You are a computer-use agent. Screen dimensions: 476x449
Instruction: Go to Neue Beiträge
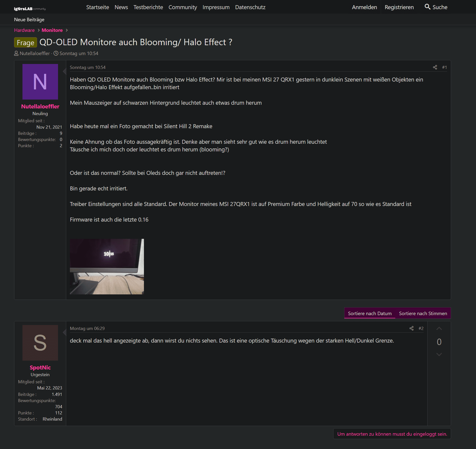click(29, 20)
